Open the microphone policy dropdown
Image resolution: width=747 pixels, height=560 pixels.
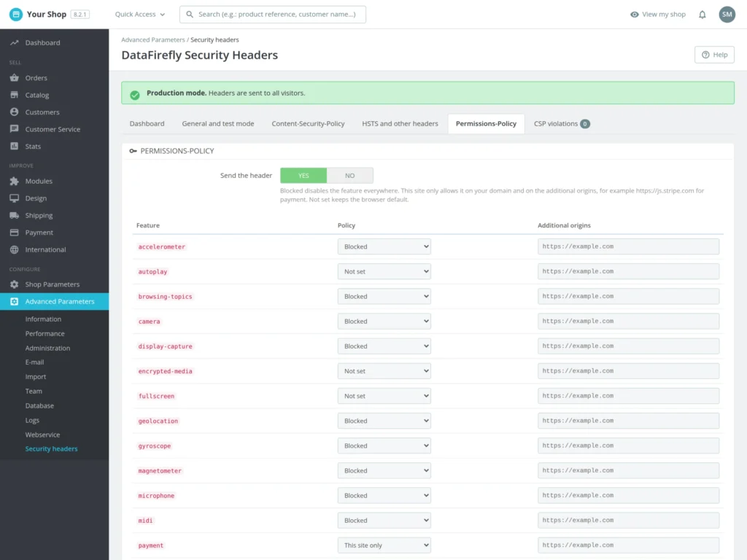(x=384, y=495)
